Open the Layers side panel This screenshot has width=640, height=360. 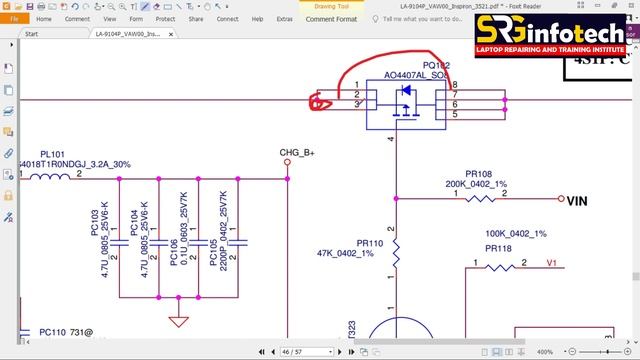(8, 111)
